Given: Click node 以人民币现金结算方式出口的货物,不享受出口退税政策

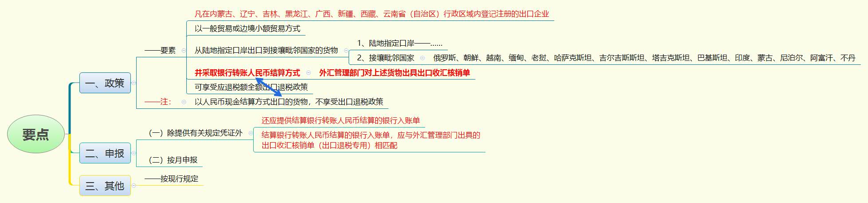Looking at the screenshot, I should tap(289, 102).
